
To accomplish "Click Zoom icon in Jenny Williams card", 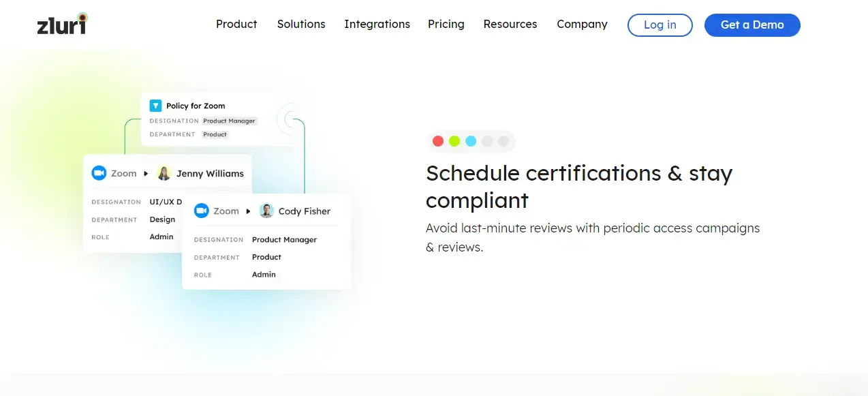I will [99, 173].
